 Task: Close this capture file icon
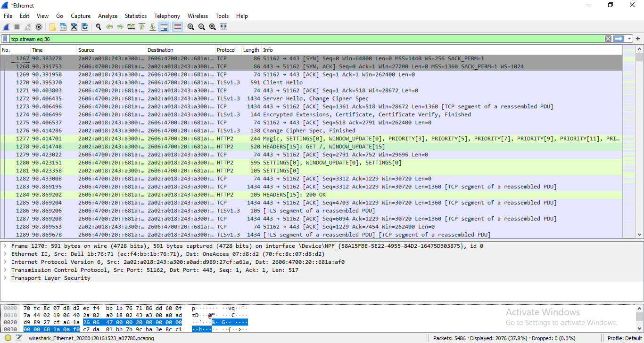click(x=74, y=27)
